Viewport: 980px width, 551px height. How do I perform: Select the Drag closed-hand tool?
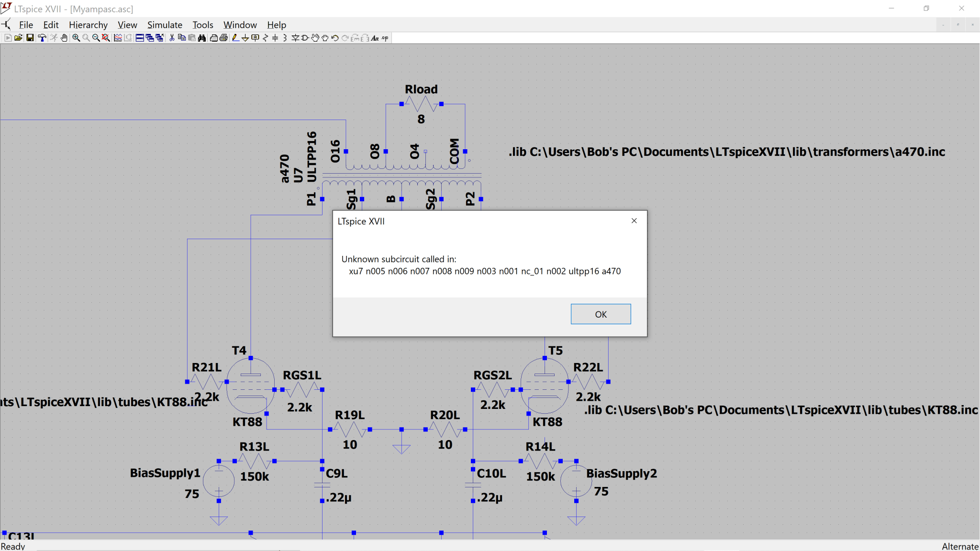pos(325,38)
